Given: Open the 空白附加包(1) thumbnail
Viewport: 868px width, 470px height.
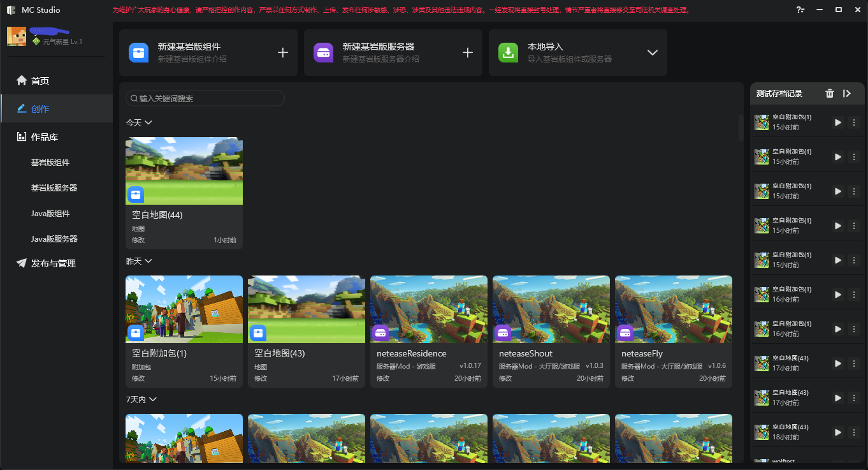Looking at the screenshot, I should (x=184, y=309).
